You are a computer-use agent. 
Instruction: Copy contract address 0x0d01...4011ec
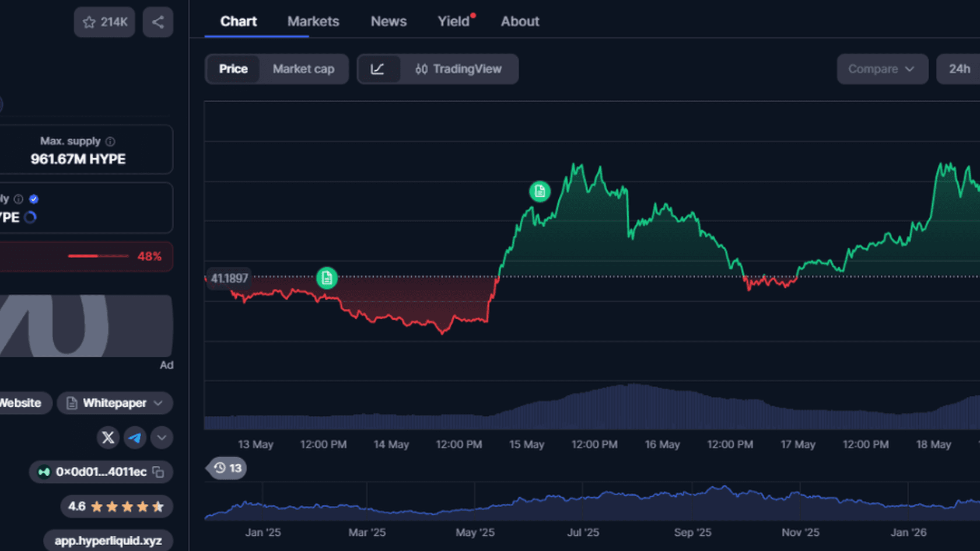(x=158, y=472)
